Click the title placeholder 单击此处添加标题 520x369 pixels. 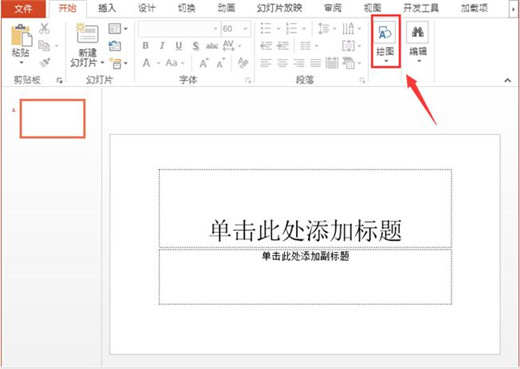[x=305, y=208]
